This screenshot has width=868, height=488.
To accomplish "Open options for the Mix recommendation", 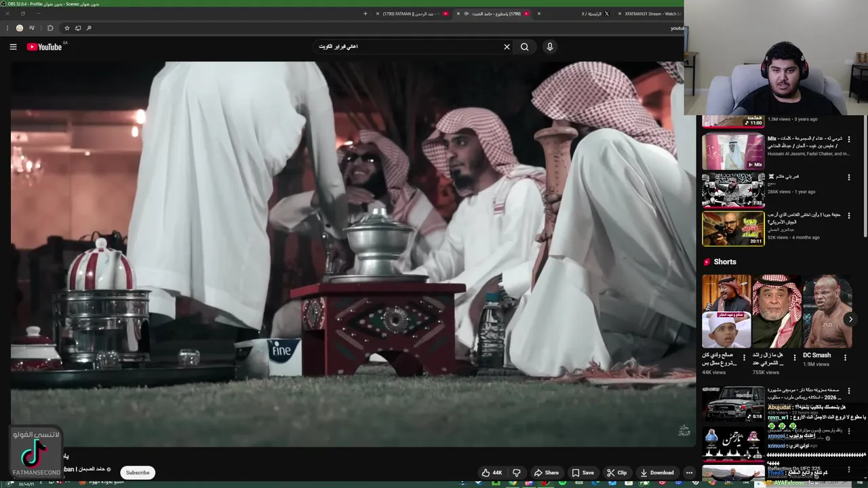I will click(848, 140).
